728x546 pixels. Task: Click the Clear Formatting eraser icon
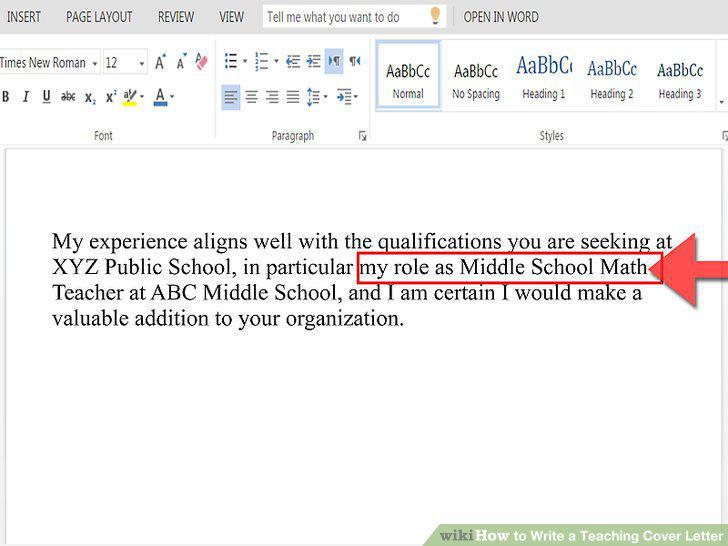click(202, 61)
